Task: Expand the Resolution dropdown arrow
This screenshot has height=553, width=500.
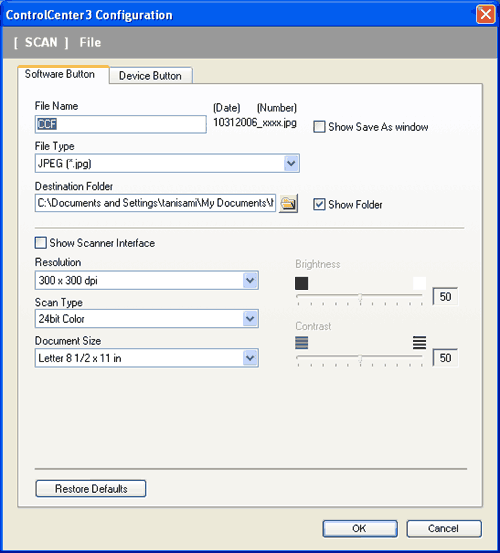Action: click(250, 280)
